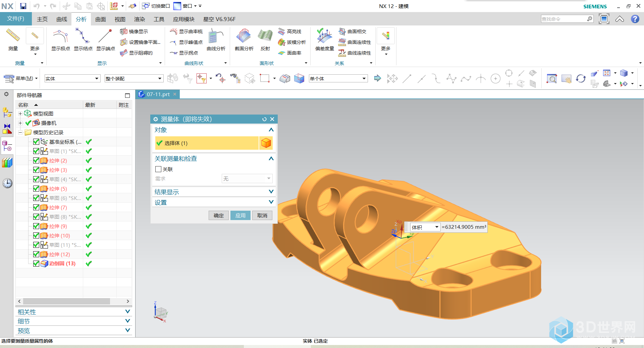The height and width of the screenshot is (348, 644).
Task: Toggle checkbox for 拉伸 (5) feature
Action: (x=36, y=189)
